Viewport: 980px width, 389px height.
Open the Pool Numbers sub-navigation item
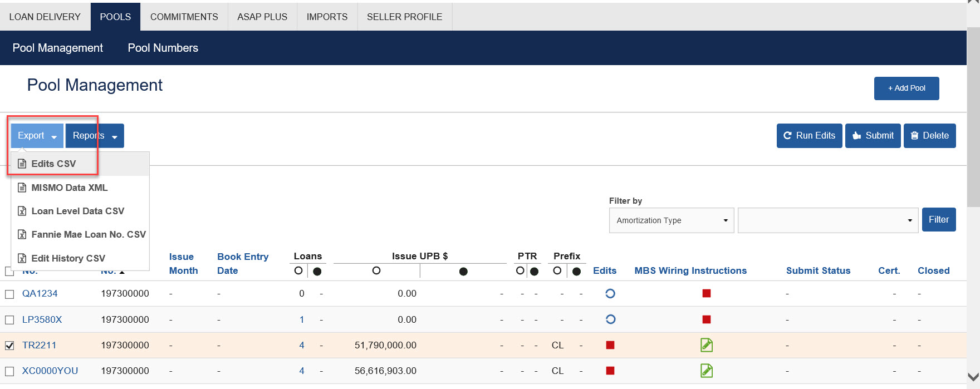pos(163,48)
